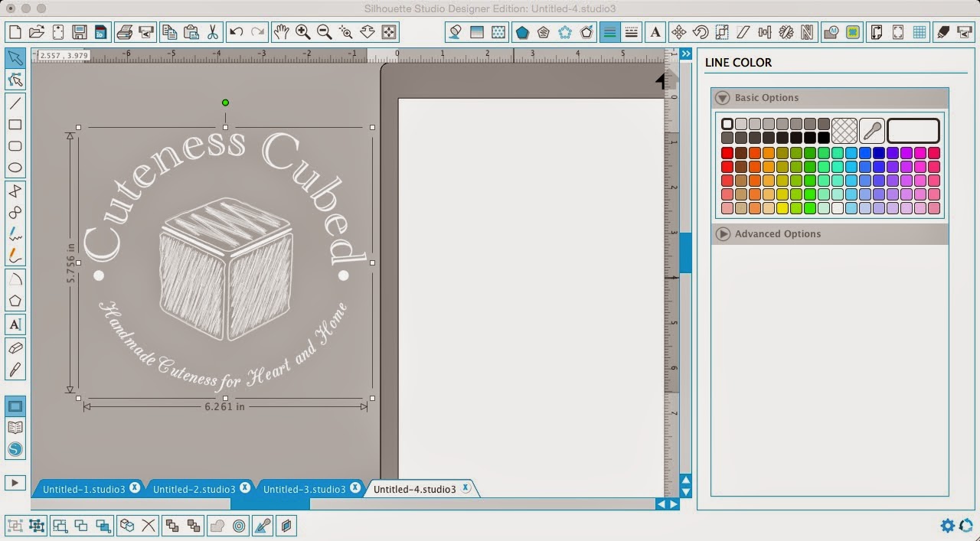Expand left toolbar with the play arrow
Screen dimensions: 980x541
(15, 483)
